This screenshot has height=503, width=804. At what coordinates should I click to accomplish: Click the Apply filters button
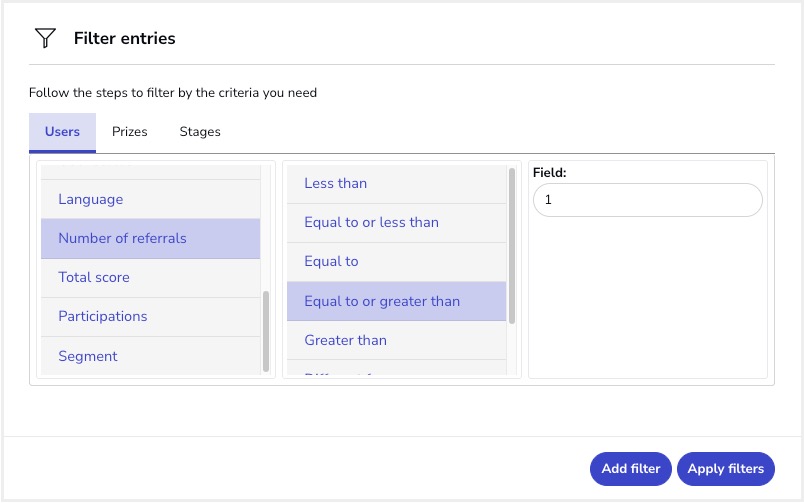725,469
